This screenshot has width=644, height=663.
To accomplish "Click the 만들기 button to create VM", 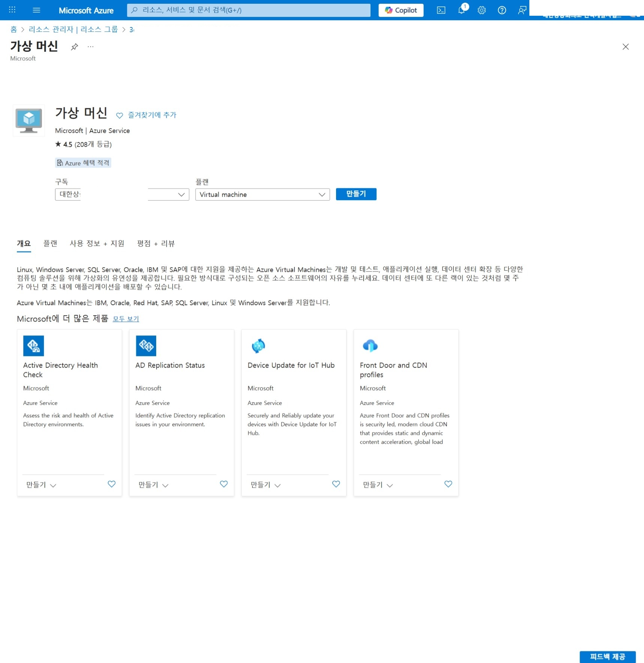I will click(356, 194).
